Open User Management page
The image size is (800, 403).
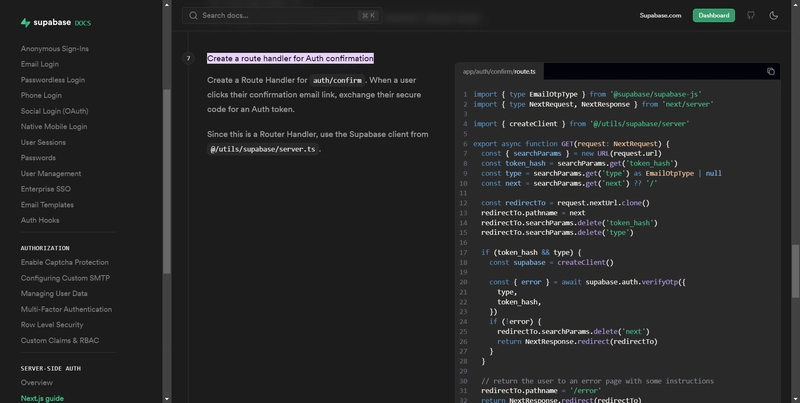click(51, 173)
